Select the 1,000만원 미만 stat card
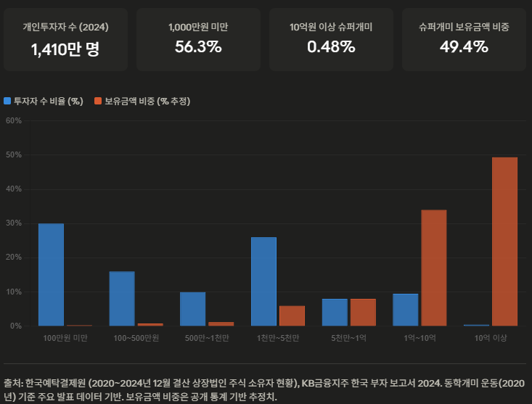The image size is (532, 404). pyautogui.click(x=198, y=39)
